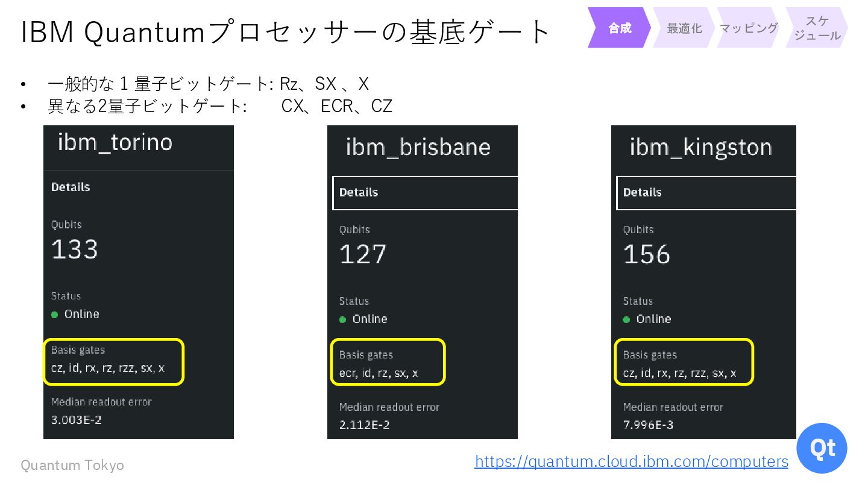This screenshot has width=868, height=488.
Task: Click Qubits label in ibm_kingston panel
Action: [x=638, y=230]
